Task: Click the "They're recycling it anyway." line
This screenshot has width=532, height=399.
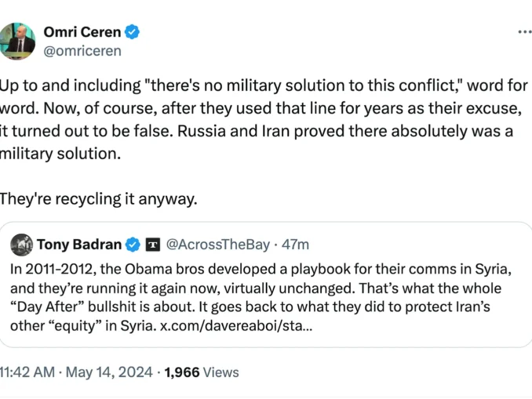Action: tap(98, 199)
